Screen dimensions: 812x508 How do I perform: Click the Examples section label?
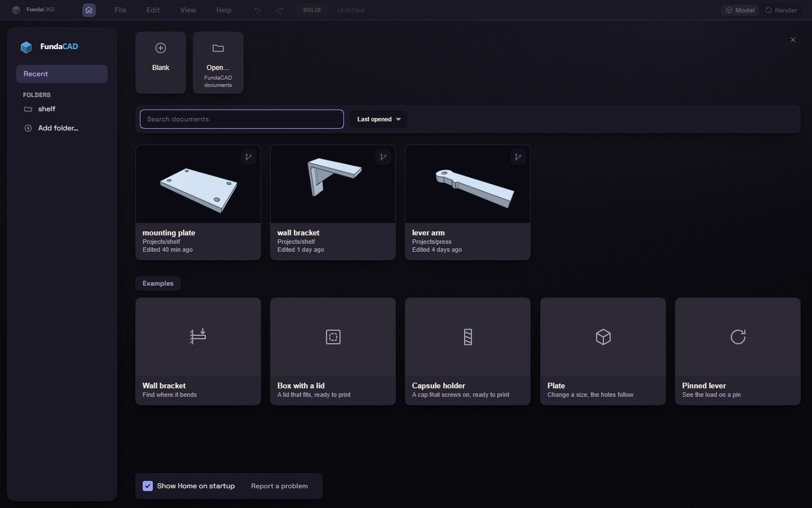pyautogui.click(x=158, y=283)
